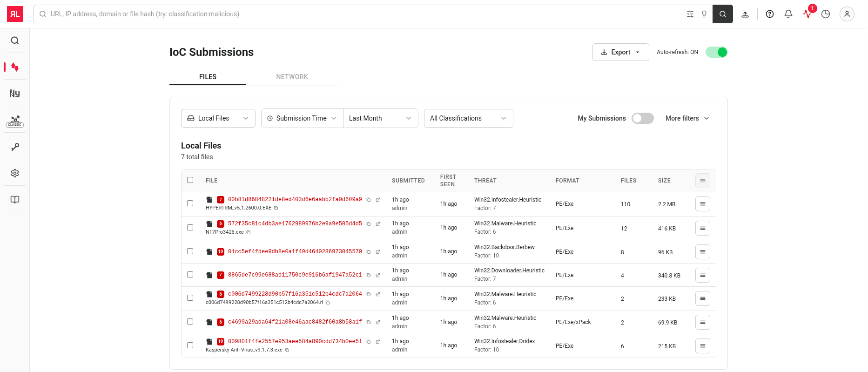Image resolution: width=868 pixels, height=372 pixels.
Task: Open hash link 00b81d86848221de8ed403d6e6aabb2fa0d609a9
Action: pos(295,199)
